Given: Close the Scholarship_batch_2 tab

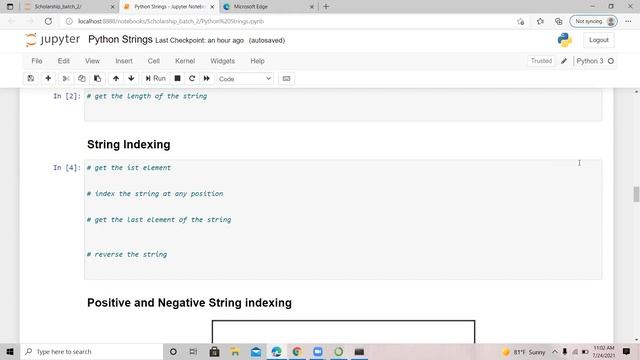Looking at the screenshot, I should click(113, 7).
